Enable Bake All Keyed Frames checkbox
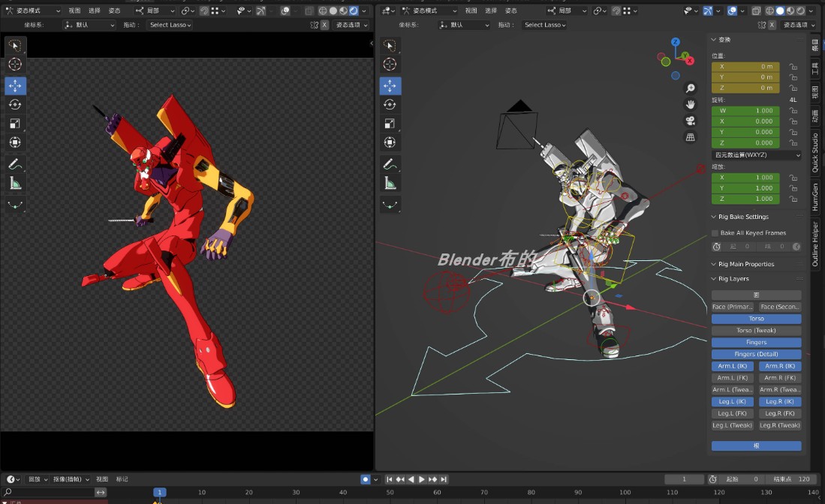This screenshot has width=825, height=504. 715,232
